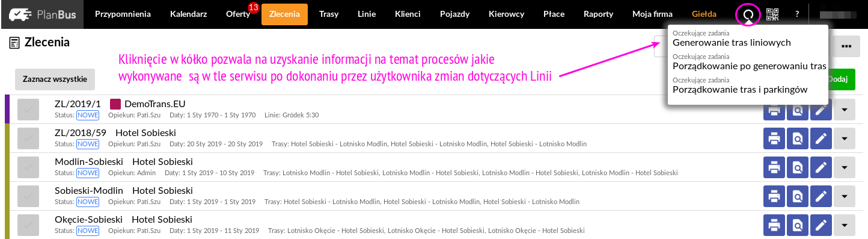Viewport: 868px width, 239px height.
Task: Print the Okęcie-Sobieski order
Action: pos(774,225)
